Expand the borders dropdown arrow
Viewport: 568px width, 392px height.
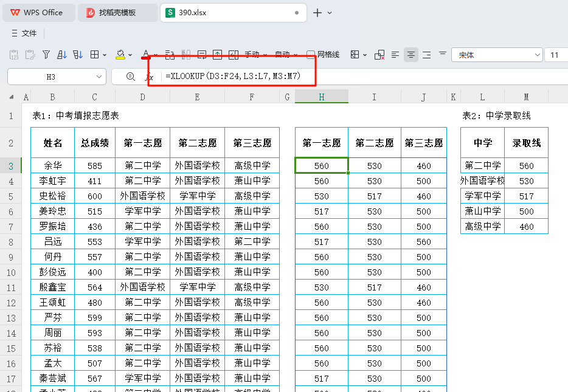[105, 55]
